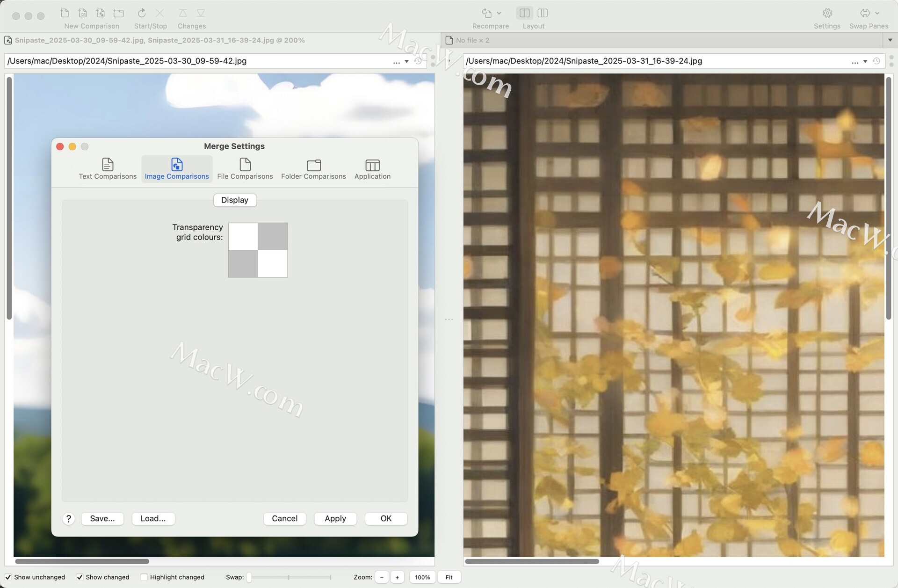
Task: Click the right pane horizontal scrollbar
Action: pyautogui.click(x=532, y=561)
